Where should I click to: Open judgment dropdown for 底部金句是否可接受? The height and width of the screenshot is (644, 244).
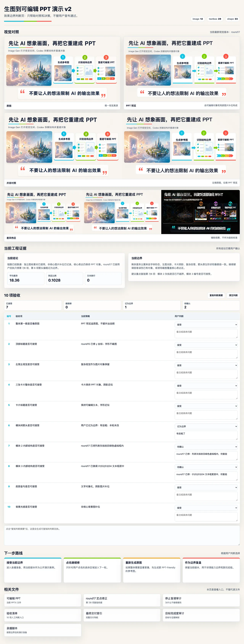(x=206, y=488)
